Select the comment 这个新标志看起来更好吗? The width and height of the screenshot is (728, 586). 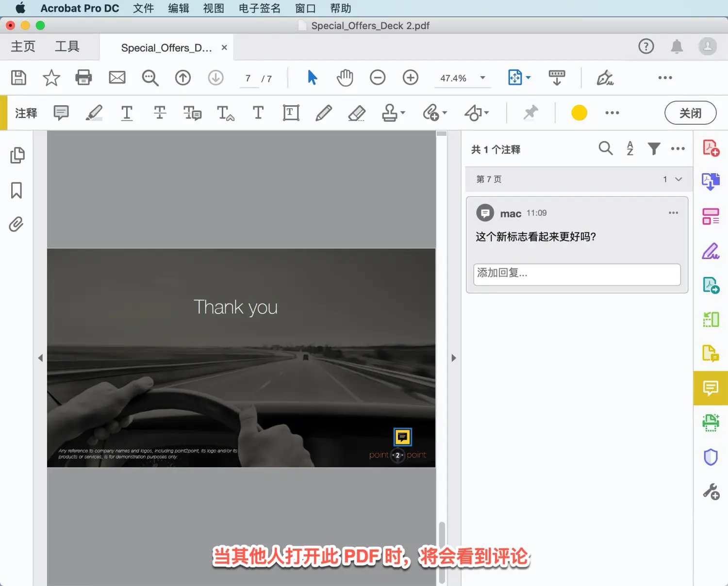pyautogui.click(x=536, y=237)
